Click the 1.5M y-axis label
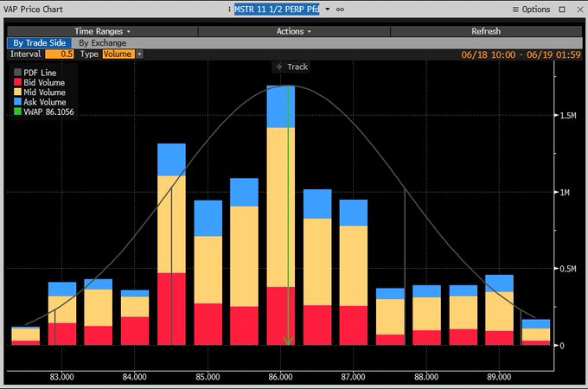This screenshot has width=588, height=389. pyautogui.click(x=568, y=116)
